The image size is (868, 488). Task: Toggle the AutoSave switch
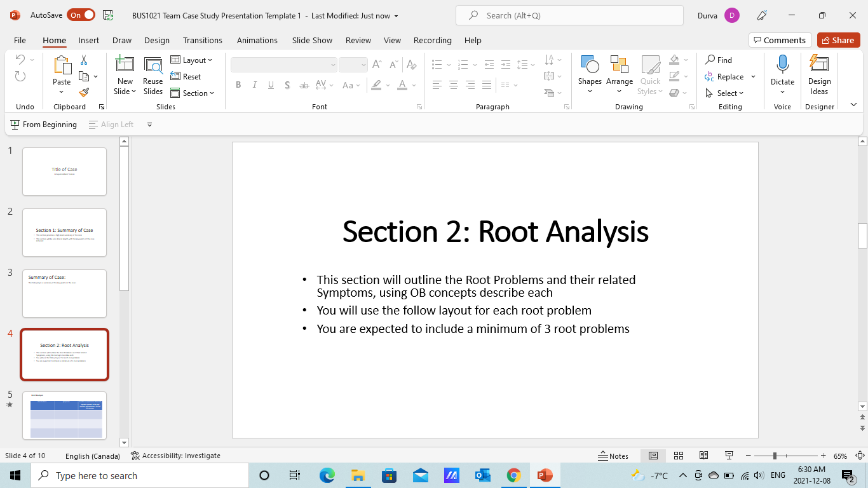pos(81,15)
